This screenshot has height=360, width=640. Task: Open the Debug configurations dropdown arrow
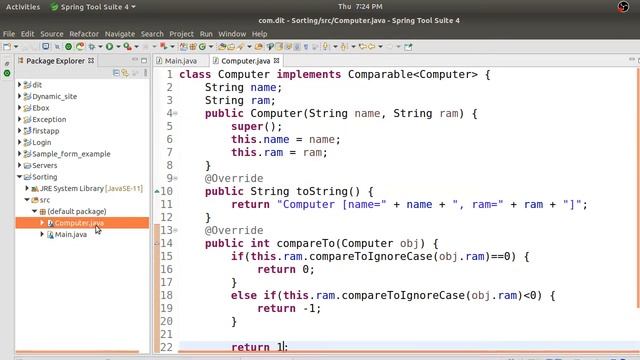click(x=100, y=47)
